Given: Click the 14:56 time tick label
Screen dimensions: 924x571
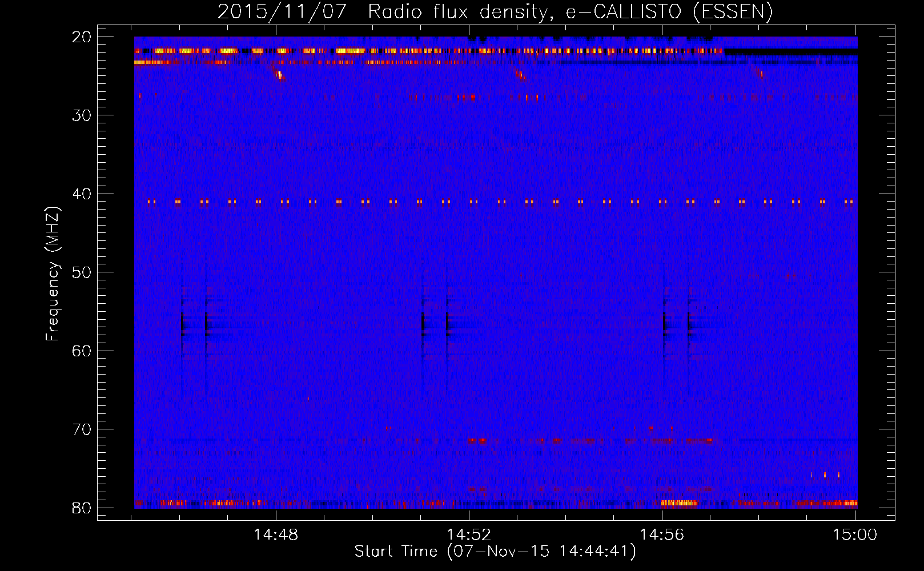Looking at the screenshot, I should pyautogui.click(x=662, y=535).
